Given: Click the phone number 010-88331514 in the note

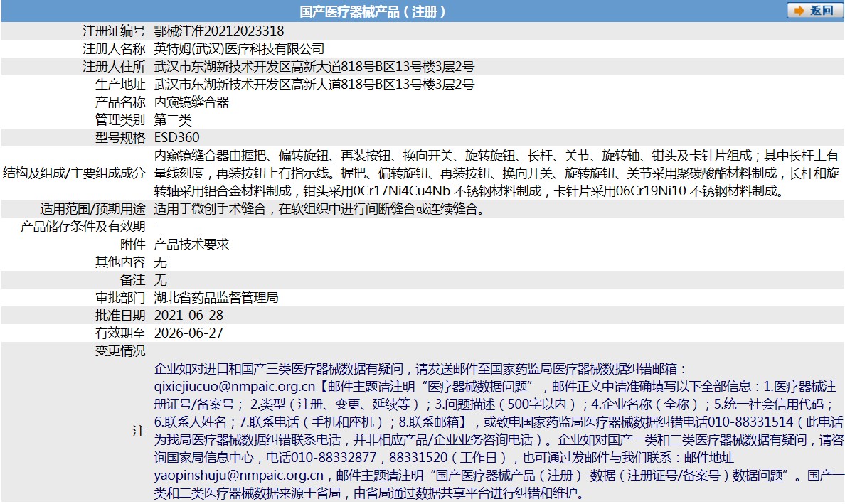Looking at the screenshot, I should point(750,422).
